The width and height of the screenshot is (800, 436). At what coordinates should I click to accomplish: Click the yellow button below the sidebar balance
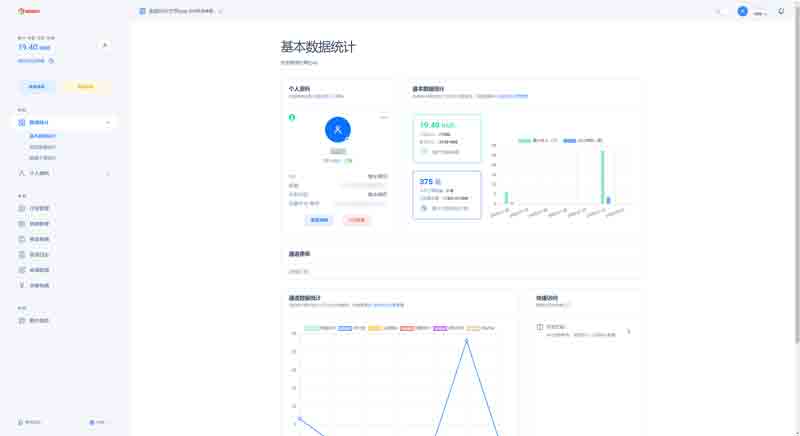[x=86, y=86]
